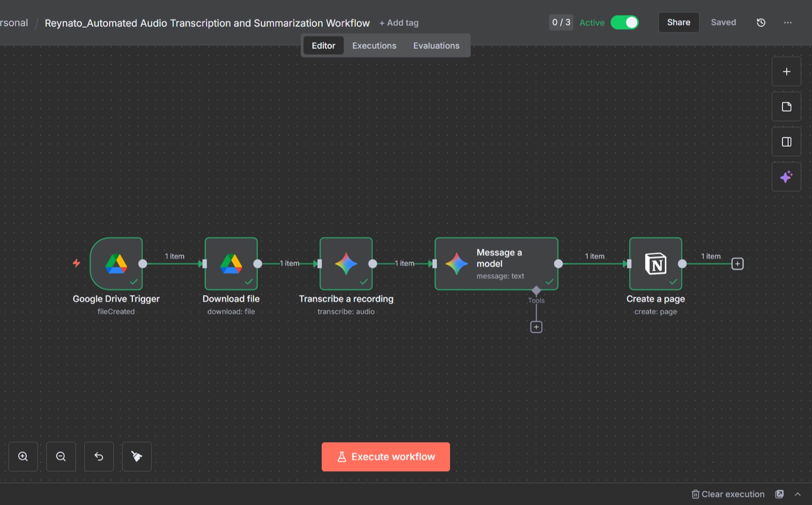Switch to the Evaluations tab
Screen dimensions: 812x505
(436, 46)
